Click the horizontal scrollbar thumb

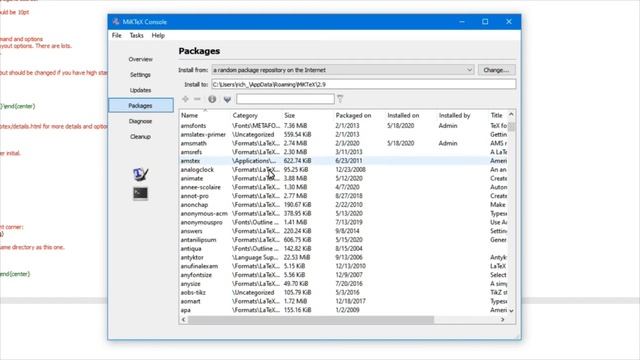coord(311,320)
